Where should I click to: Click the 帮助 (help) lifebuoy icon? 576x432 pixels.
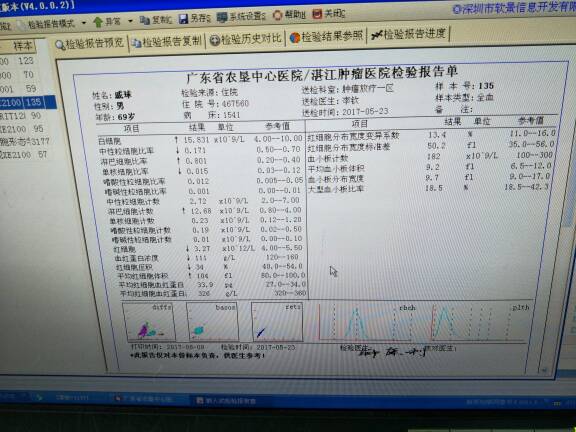(278, 15)
